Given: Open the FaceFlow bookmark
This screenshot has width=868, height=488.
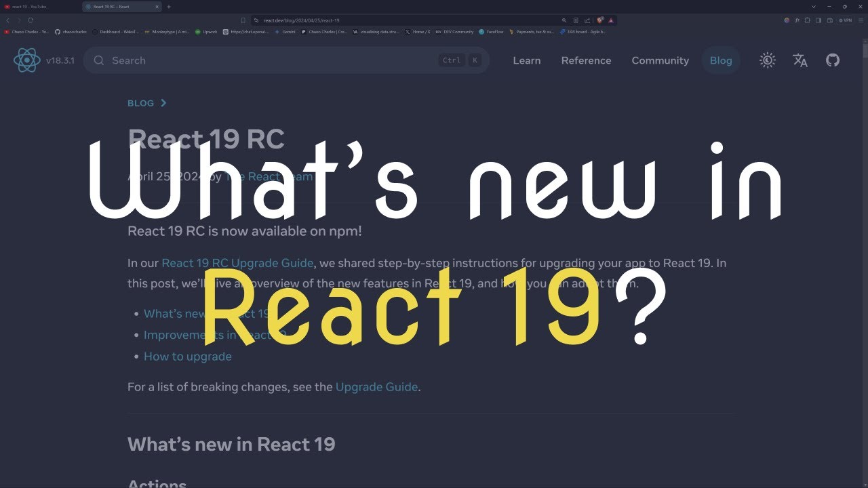Looking at the screenshot, I should 491,31.
